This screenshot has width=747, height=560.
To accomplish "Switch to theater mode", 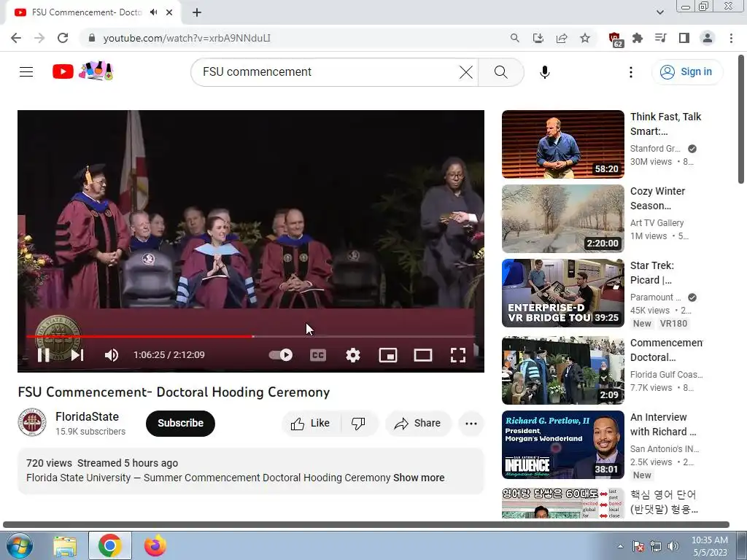I will tap(423, 355).
